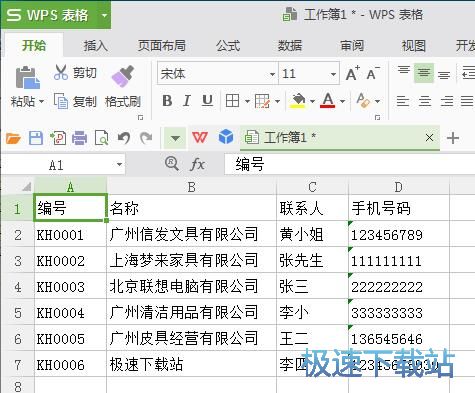Click the formula bar input showing 编号
Viewport: 475px width, 393px height.
tap(350, 164)
